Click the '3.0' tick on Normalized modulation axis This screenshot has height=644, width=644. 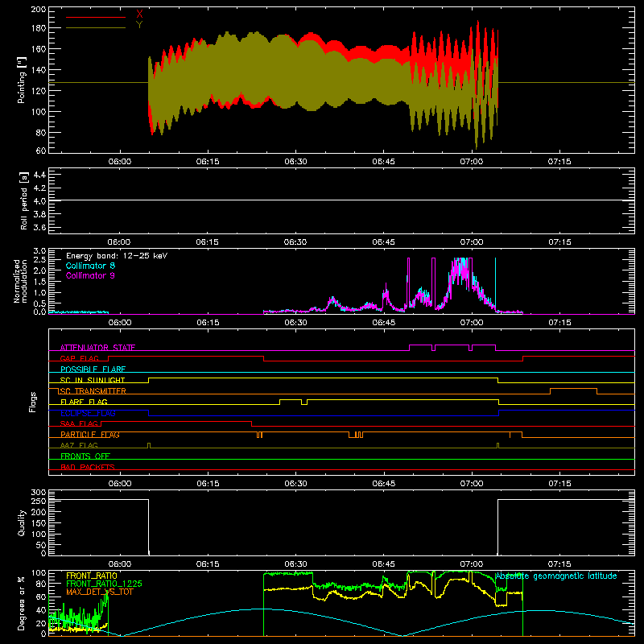point(39,250)
